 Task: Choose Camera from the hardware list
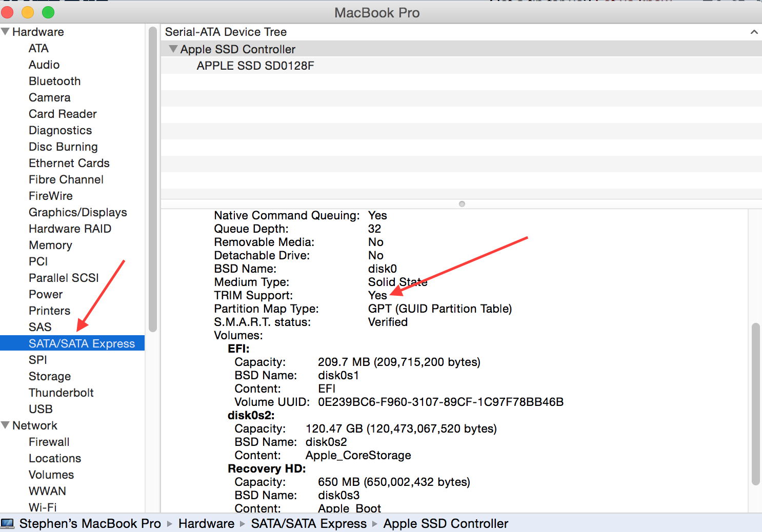pyautogui.click(x=50, y=97)
